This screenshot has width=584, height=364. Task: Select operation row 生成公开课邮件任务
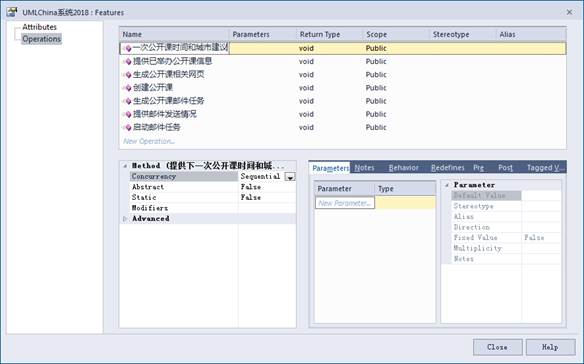[343, 101]
